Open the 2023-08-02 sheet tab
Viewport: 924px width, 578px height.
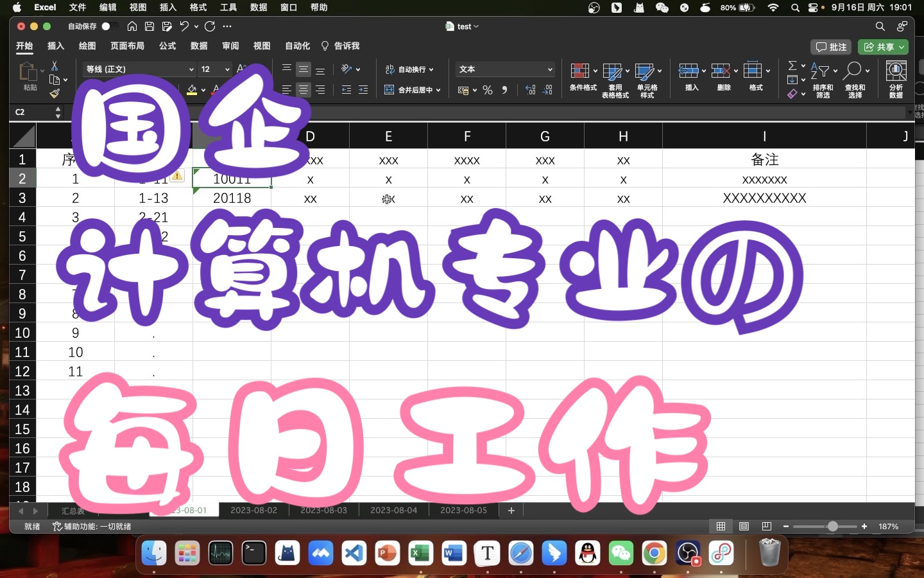click(x=254, y=510)
